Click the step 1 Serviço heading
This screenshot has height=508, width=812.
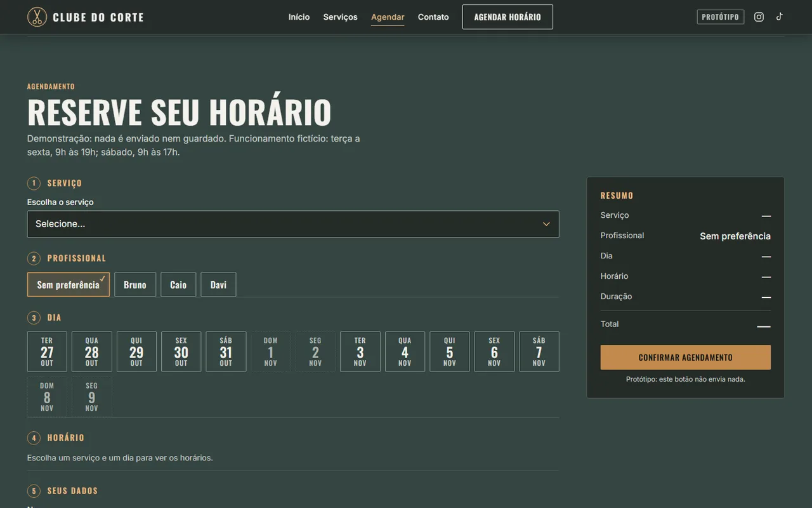tap(65, 184)
